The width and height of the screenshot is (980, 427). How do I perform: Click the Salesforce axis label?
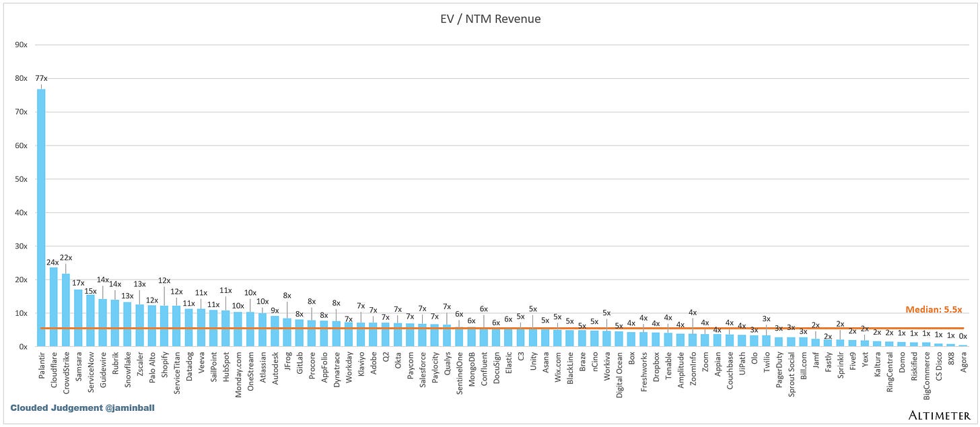422,369
